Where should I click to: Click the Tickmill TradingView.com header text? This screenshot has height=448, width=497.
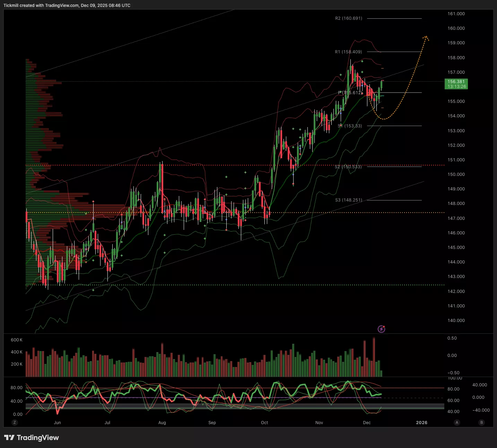point(67,6)
